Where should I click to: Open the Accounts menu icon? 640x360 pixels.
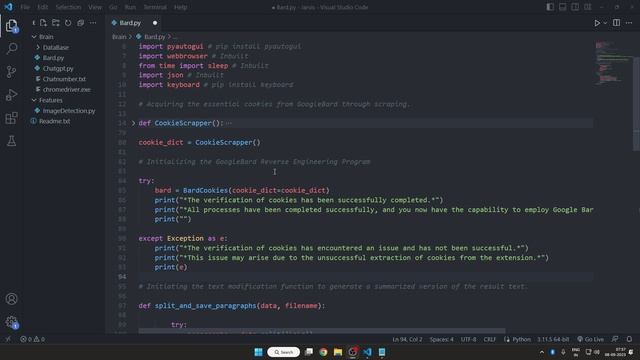pos(11,299)
